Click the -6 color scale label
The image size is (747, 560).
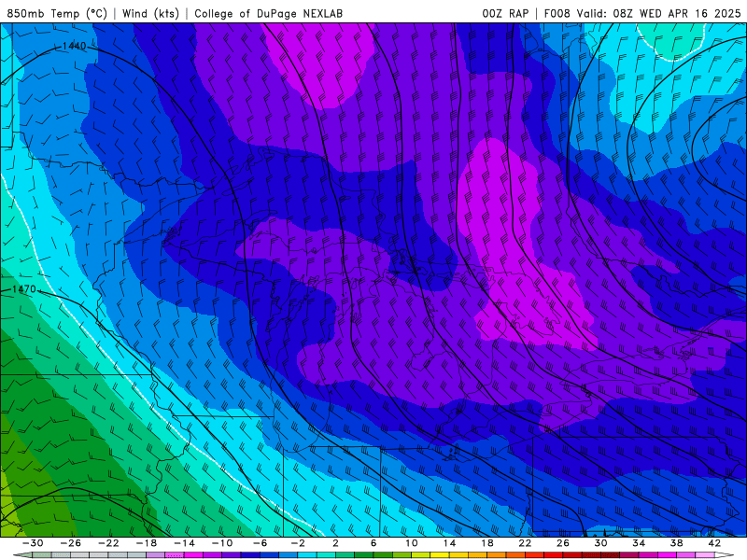(x=260, y=543)
